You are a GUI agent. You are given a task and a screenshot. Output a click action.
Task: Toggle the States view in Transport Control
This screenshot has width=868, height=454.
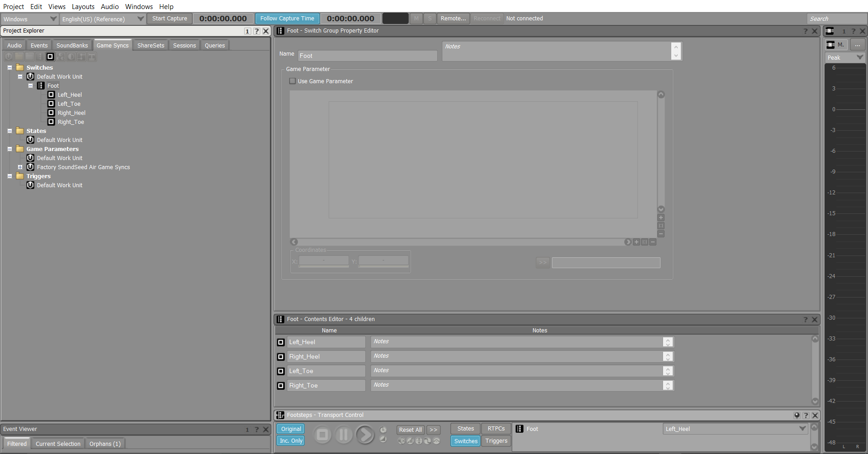pyautogui.click(x=466, y=429)
